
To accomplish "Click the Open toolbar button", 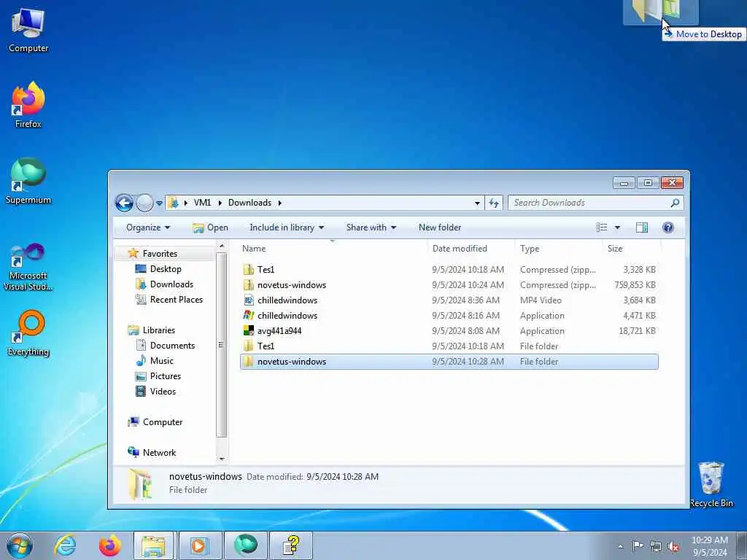I will pos(210,227).
